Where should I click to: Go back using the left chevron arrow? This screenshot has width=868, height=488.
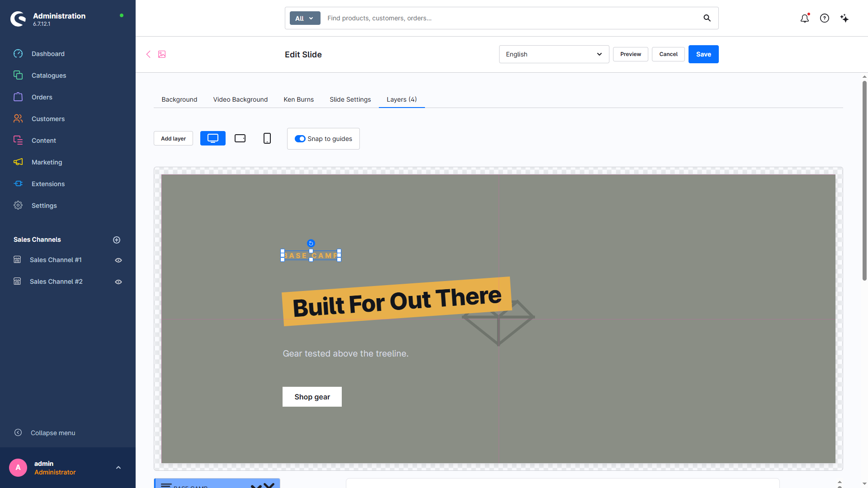148,54
